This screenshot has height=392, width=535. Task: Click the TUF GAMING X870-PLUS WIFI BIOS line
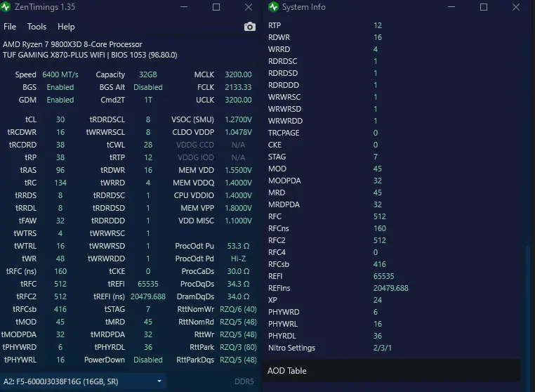[90, 55]
